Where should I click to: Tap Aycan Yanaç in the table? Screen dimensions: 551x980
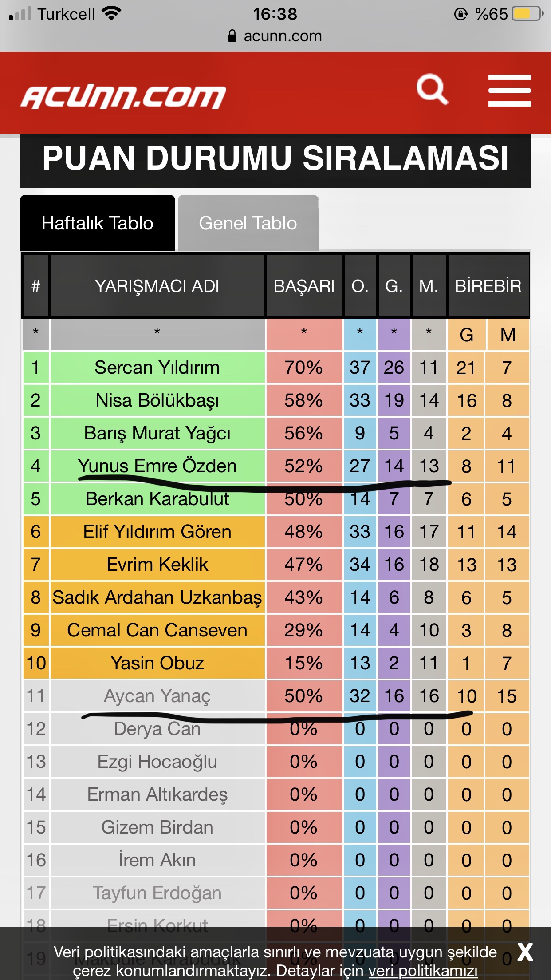pos(157,696)
